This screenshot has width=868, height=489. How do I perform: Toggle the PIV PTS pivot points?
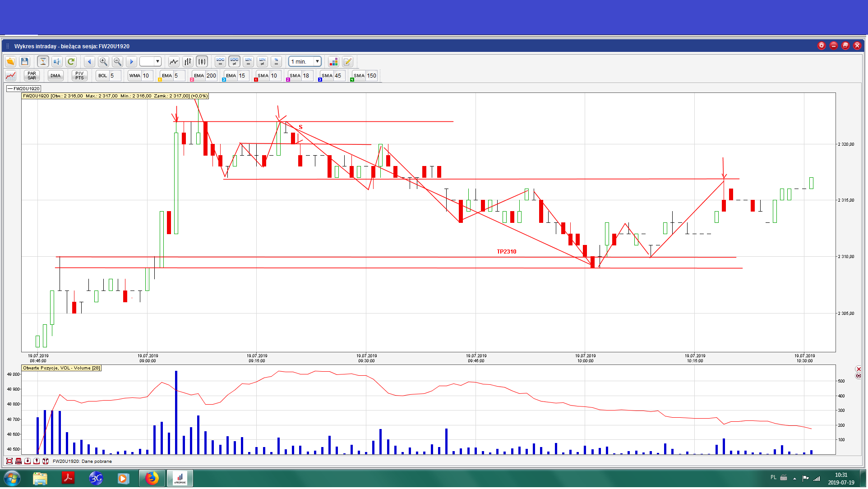79,76
